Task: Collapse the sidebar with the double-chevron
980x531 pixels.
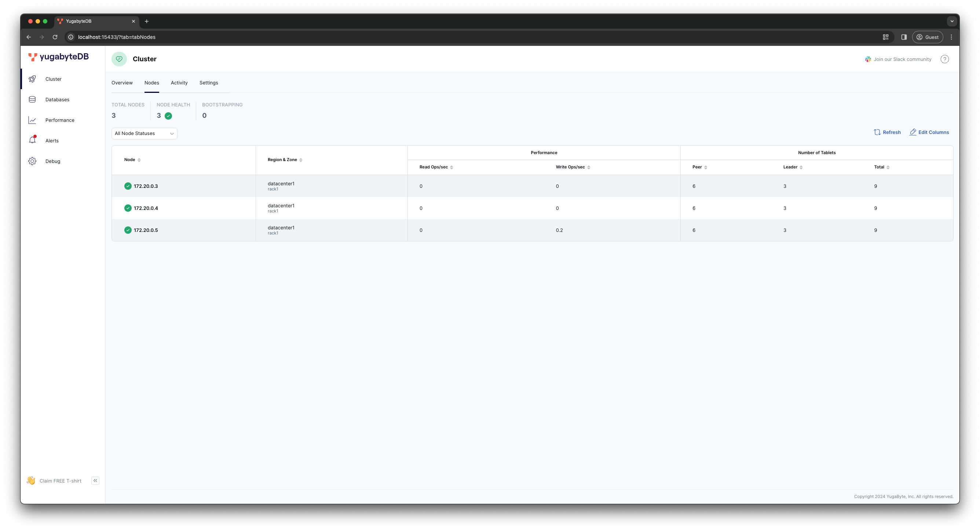Action: 95,480
